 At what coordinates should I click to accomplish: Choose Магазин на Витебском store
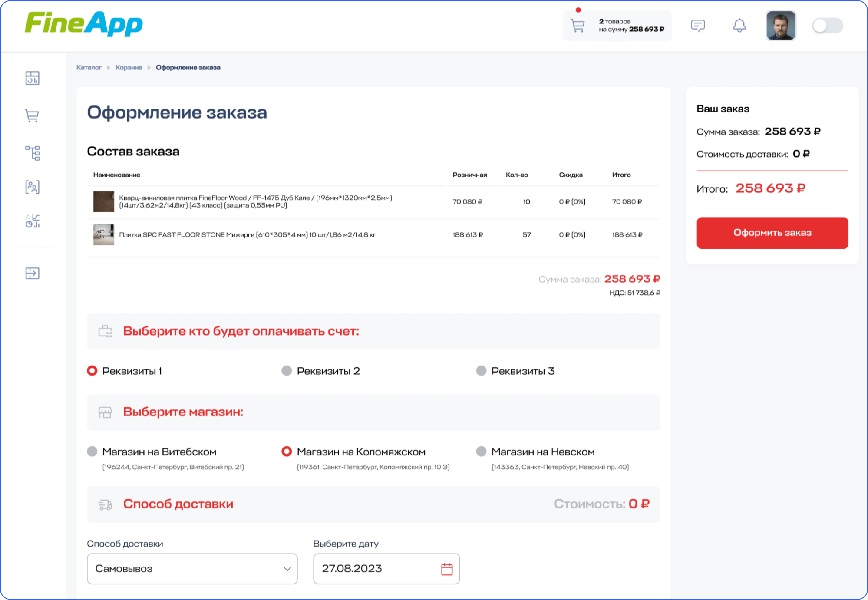pyautogui.click(x=92, y=452)
